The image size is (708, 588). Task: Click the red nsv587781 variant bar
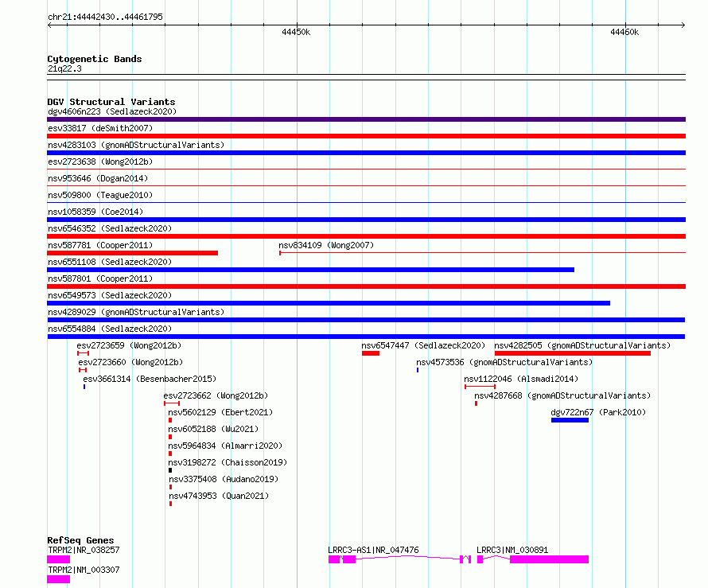tap(132, 253)
